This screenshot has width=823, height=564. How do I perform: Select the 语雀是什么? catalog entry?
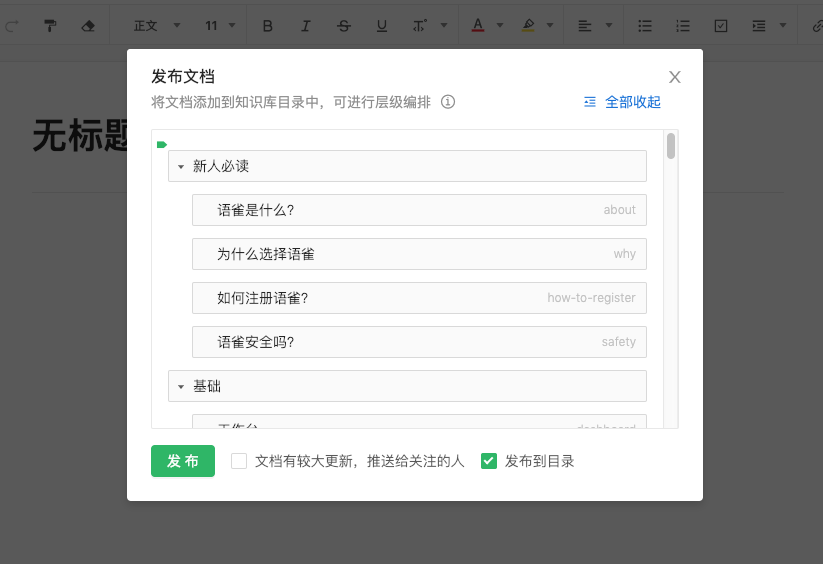pyautogui.click(x=419, y=210)
